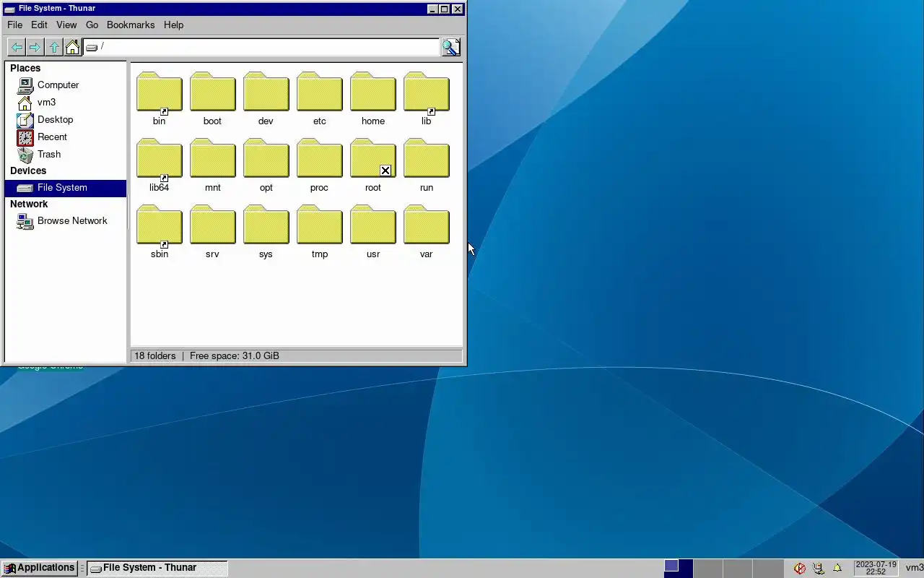
Task: Open Desktop in the Places sidebar
Action: (x=66, y=120)
